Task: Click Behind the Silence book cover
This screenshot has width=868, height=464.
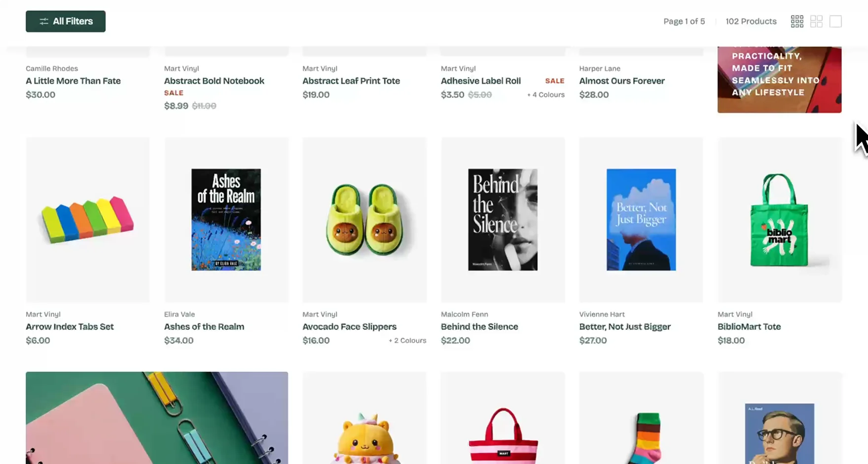Action: coord(503,220)
